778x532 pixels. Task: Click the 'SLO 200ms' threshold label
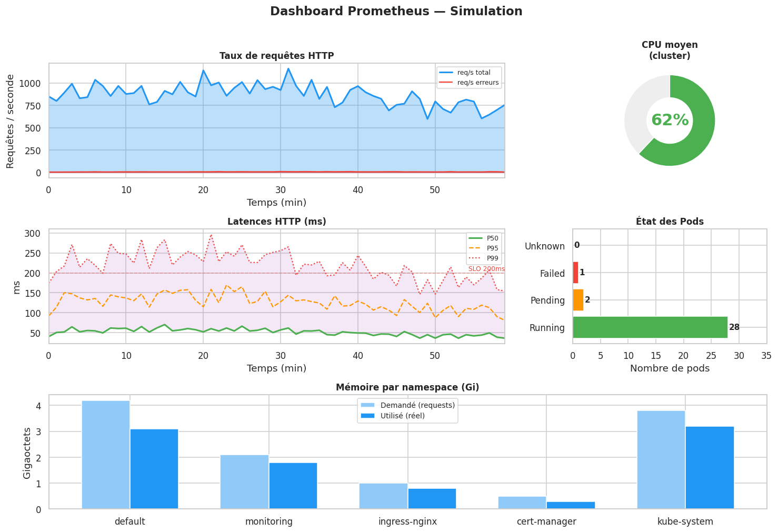(486, 269)
